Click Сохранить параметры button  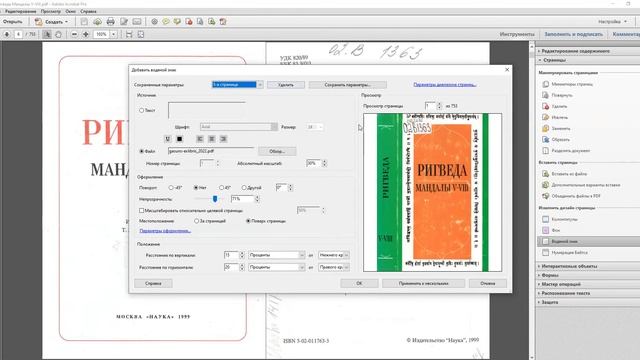tap(348, 85)
